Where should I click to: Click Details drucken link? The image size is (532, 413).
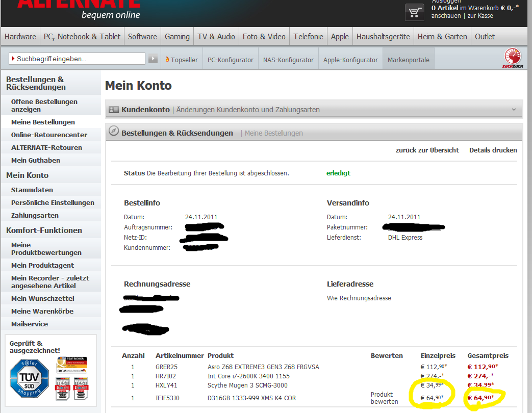(493, 150)
